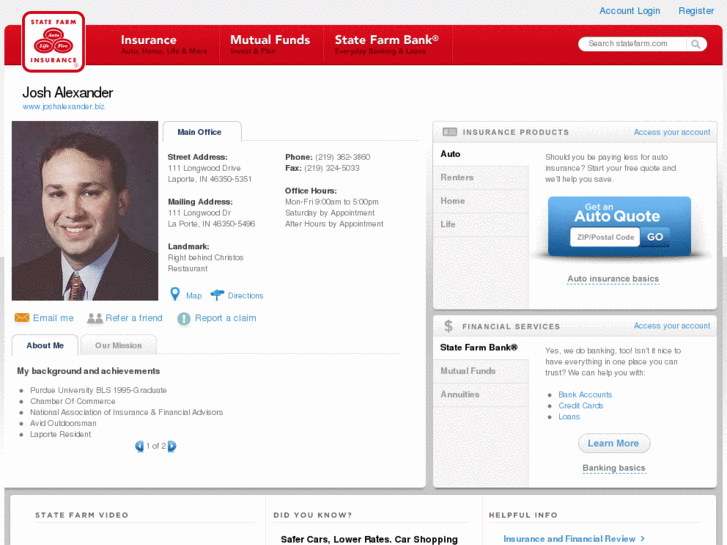Switch to the Our Mission tab

pos(118,345)
